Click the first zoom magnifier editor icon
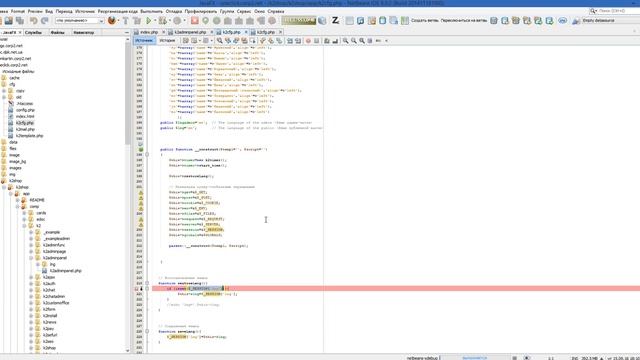 pos(346,40)
